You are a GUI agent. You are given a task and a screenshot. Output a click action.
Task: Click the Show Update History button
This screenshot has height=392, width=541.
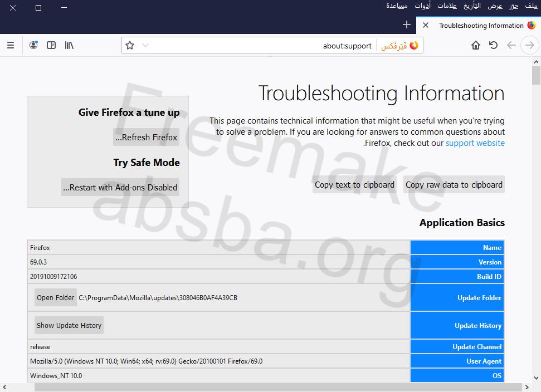pos(69,325)
